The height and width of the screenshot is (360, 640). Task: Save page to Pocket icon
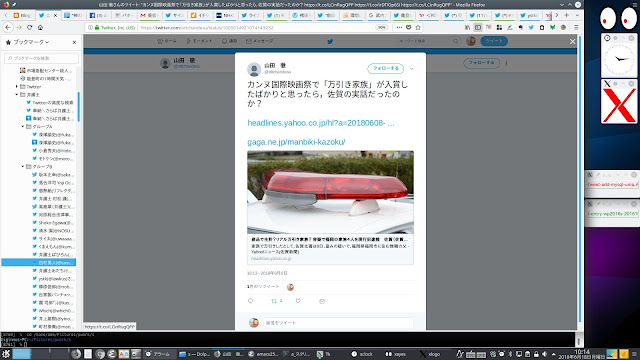409,27
